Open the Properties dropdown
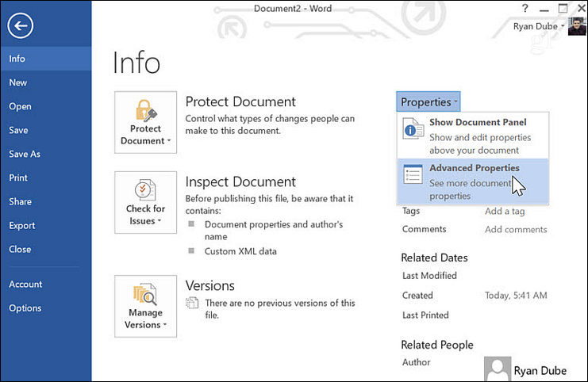 [429, 102]
